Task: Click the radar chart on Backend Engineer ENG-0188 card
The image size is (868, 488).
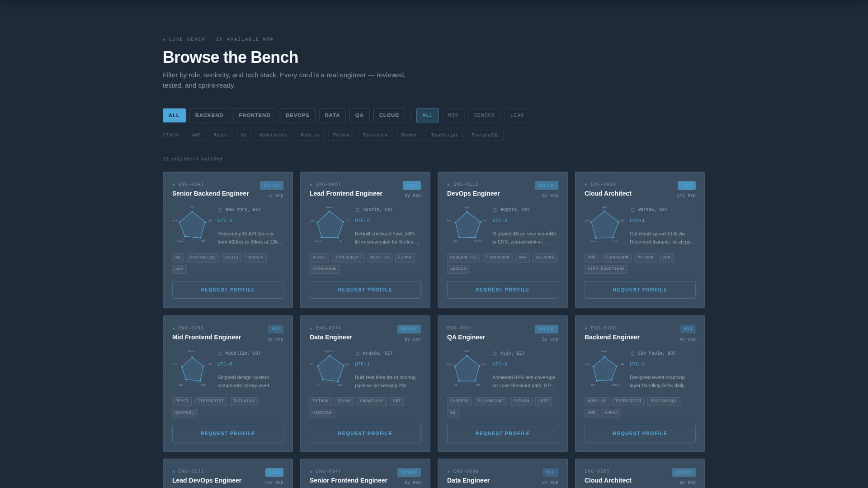Action: pyautogui.click(x=604, y=368)
